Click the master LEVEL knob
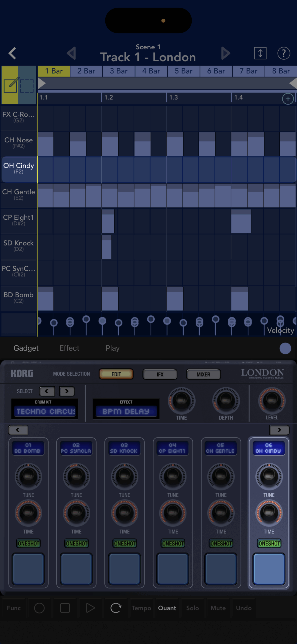The width and height of the screenshot is (297, 644). pos(272,400)
